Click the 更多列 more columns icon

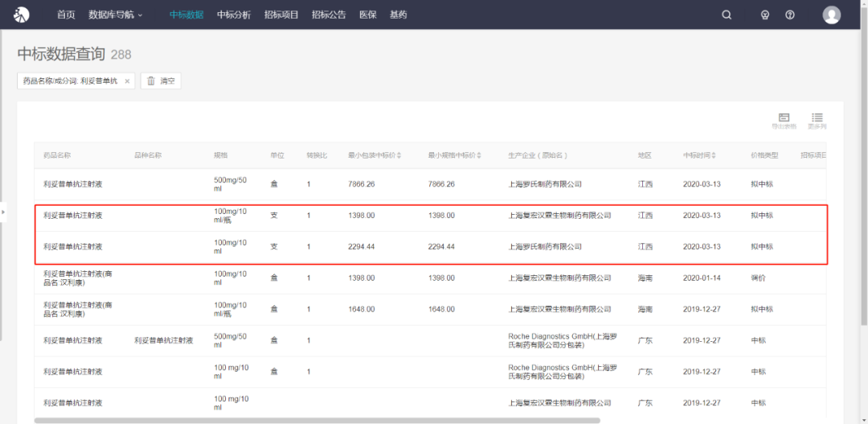(x=817, y=121)
